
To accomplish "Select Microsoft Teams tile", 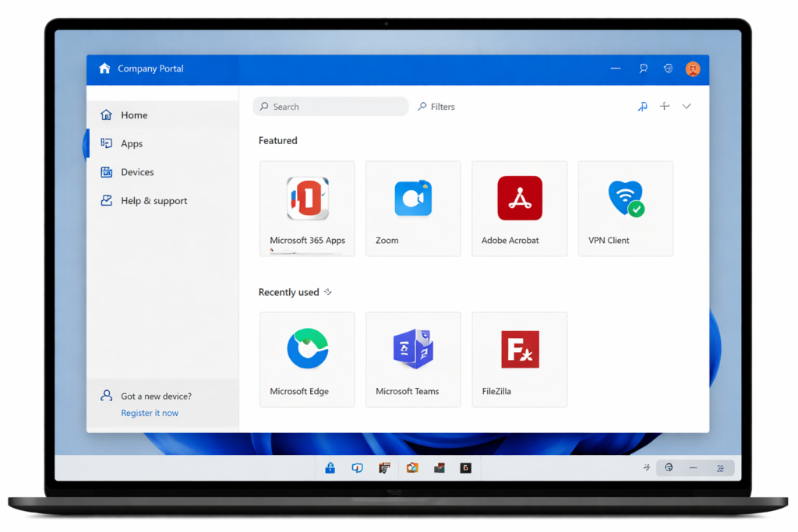I will click(x=413, y=358).
